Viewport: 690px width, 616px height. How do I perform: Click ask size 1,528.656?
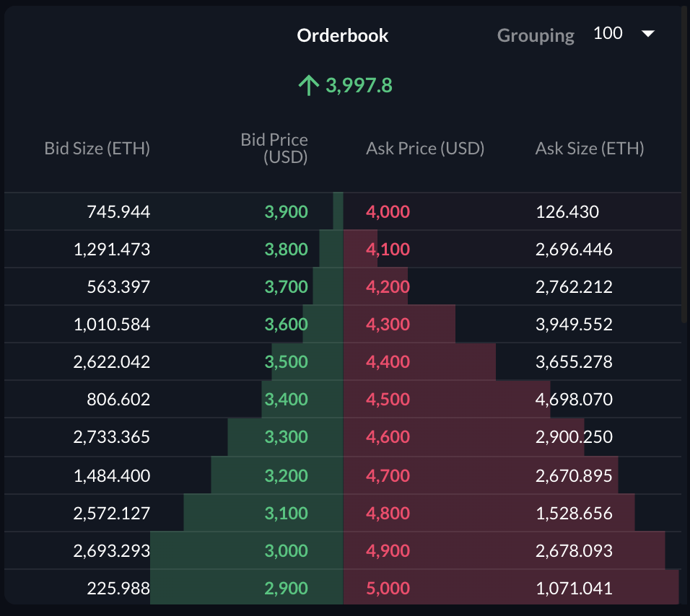tap(574, 513)
